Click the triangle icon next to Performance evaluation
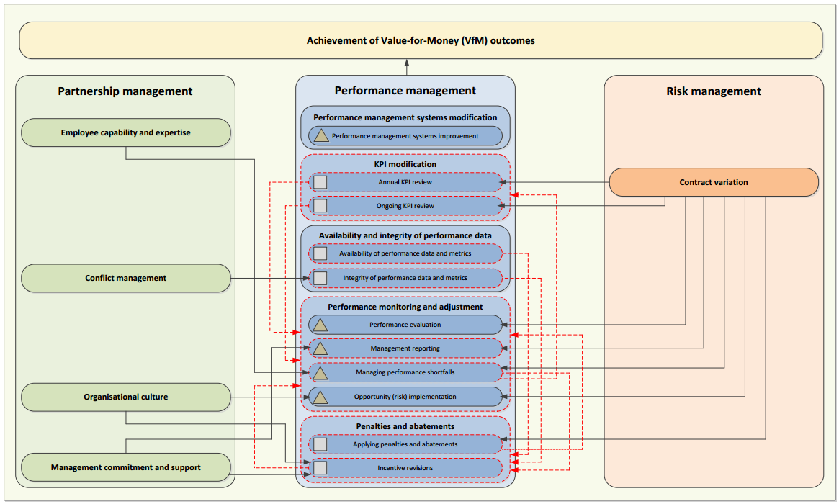The image size is (839, 504). [x=320, y=325]
